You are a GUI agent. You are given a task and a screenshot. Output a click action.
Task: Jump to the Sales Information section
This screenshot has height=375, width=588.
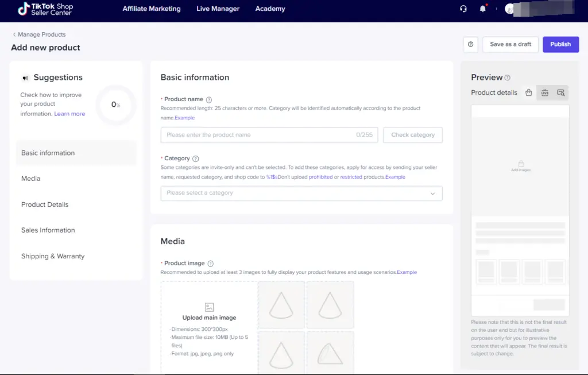click(48, 230)
